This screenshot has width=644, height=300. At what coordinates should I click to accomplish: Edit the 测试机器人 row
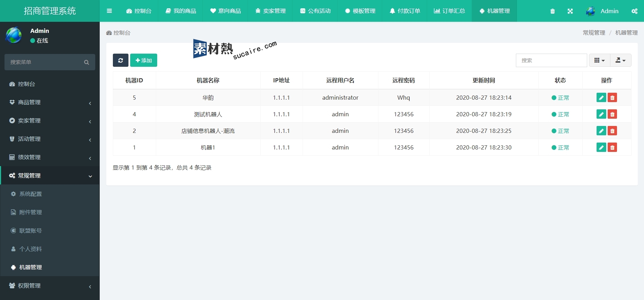(601, 114)
